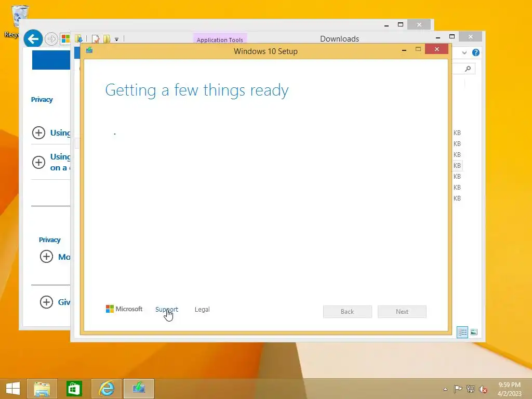Viewport: 532px width, 399px height.
Task: Click the Windows 10 Setup title bar icon
Action: 89,50
